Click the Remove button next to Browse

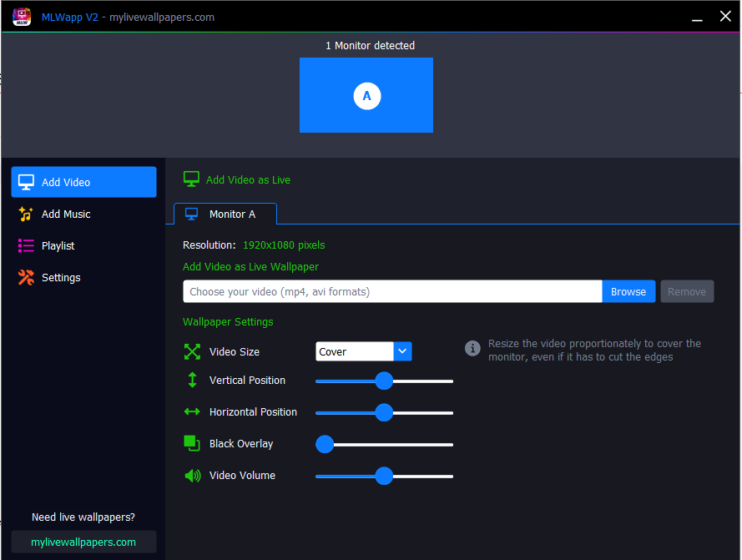[687, 291]
